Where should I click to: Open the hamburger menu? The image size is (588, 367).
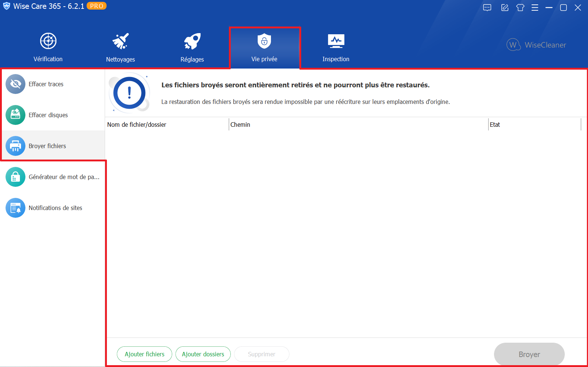pos(535,8)
